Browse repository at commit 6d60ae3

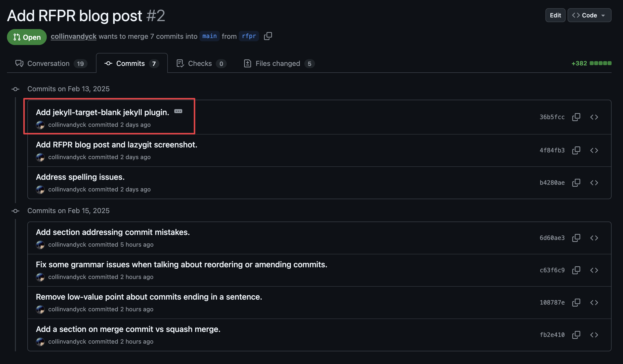(x=594, y=238)
